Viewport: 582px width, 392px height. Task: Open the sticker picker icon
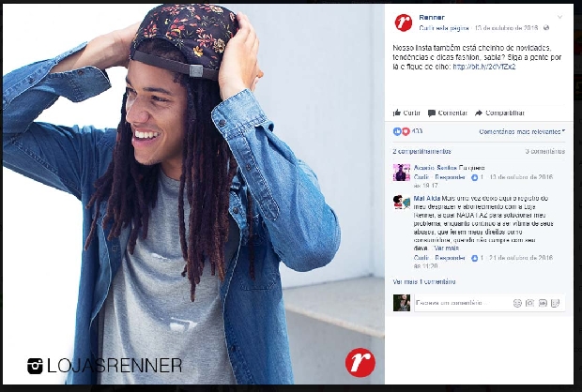pyautogui.click(x=556, y=303)
